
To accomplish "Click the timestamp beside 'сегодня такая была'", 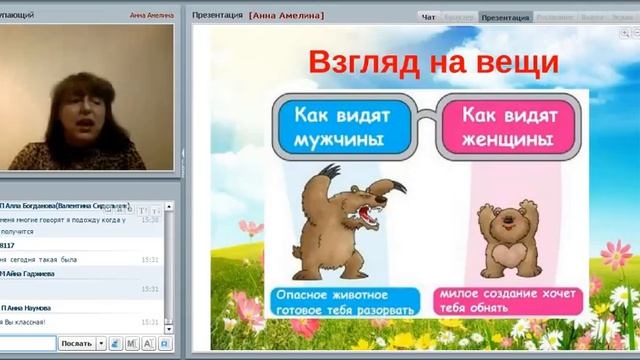I will coord(150,260).
